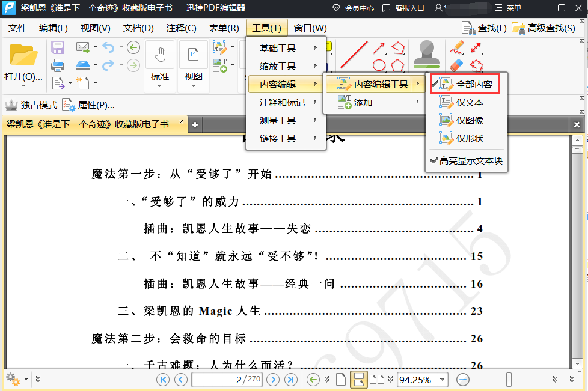
Task: Toggle 高亮显示文本块 option
Action: pyautogui.click(x=466, y=161)
